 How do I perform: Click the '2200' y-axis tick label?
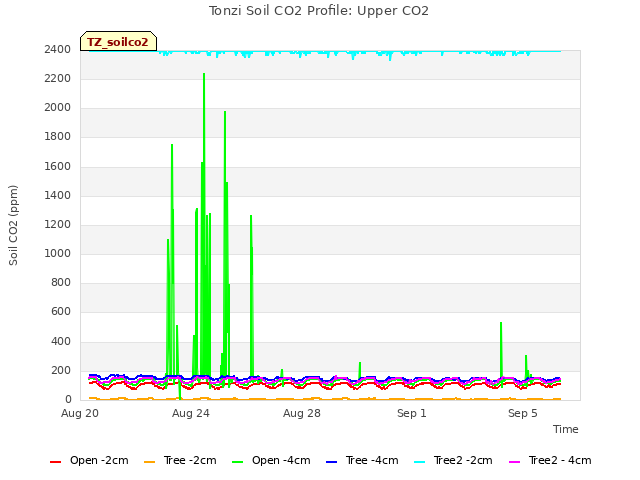point(58,78)
